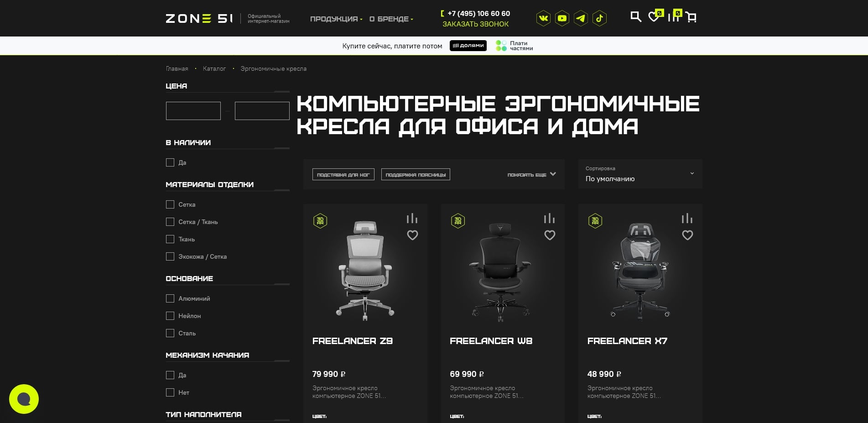Click Заказать звонок link
868x423 pixels.
pyautogui.click(x=475, y=24)
